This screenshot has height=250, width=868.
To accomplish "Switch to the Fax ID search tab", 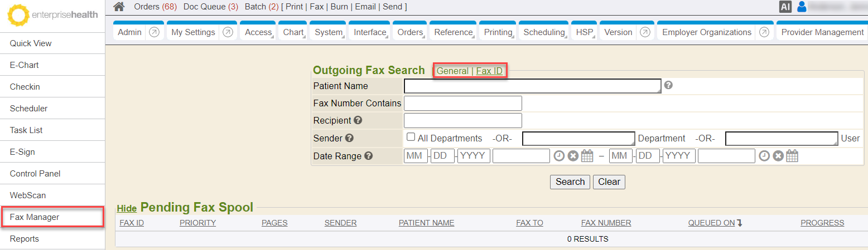I will click(x=489, y=71).
